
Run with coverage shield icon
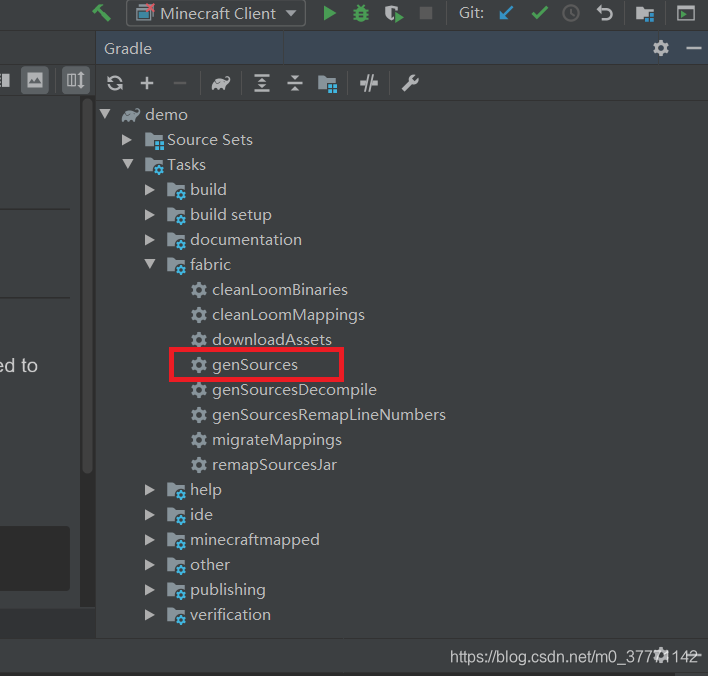[x=394, y=13]
